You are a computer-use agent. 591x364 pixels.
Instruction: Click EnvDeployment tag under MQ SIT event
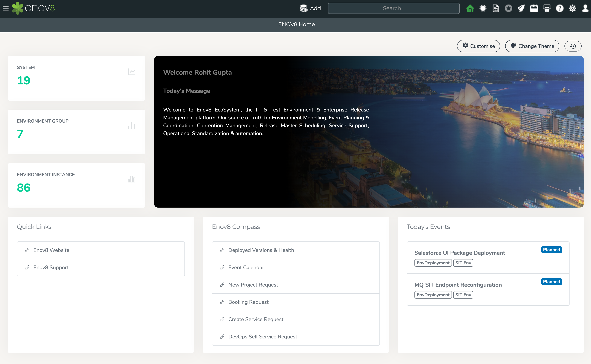433,295
